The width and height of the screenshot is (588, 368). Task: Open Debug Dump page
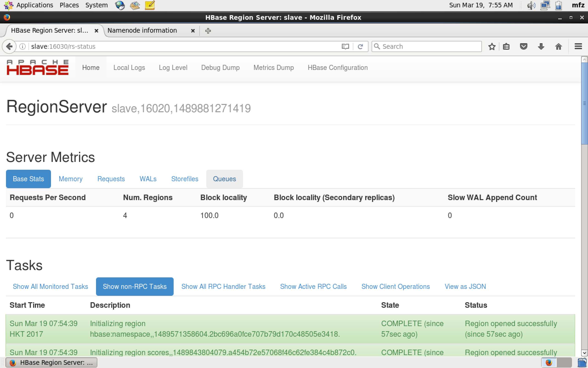220,68
